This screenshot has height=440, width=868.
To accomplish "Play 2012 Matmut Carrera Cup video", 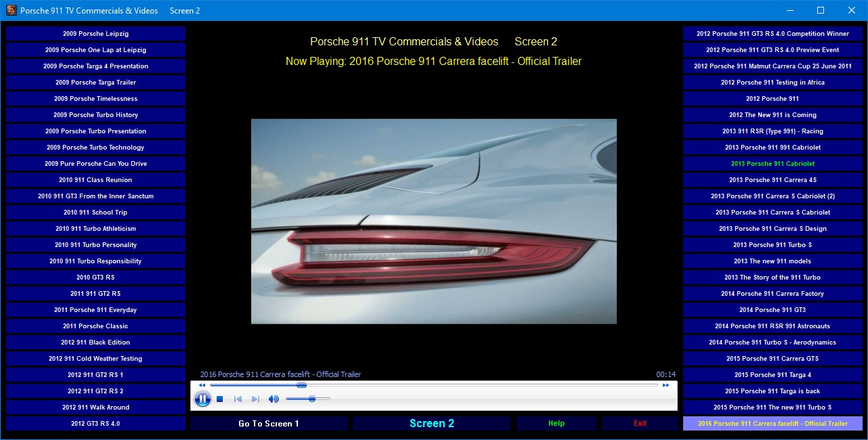I will coord(773,66).
